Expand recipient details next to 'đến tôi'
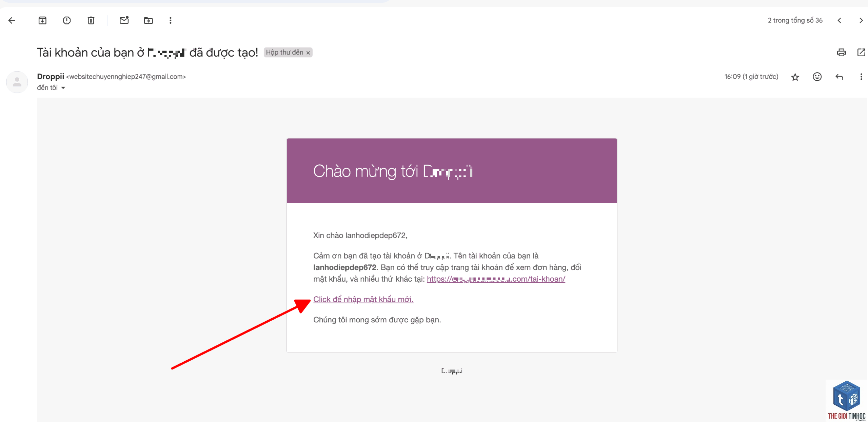868x422 pixels. click(63, 88)
